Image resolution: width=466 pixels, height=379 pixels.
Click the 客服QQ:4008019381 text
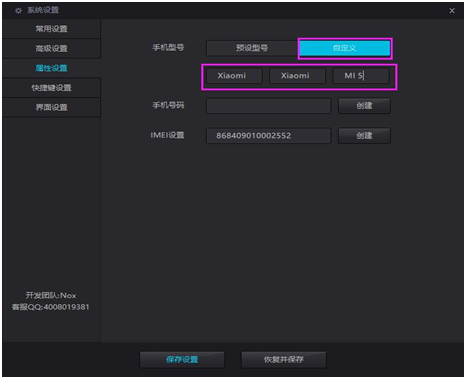51,307
